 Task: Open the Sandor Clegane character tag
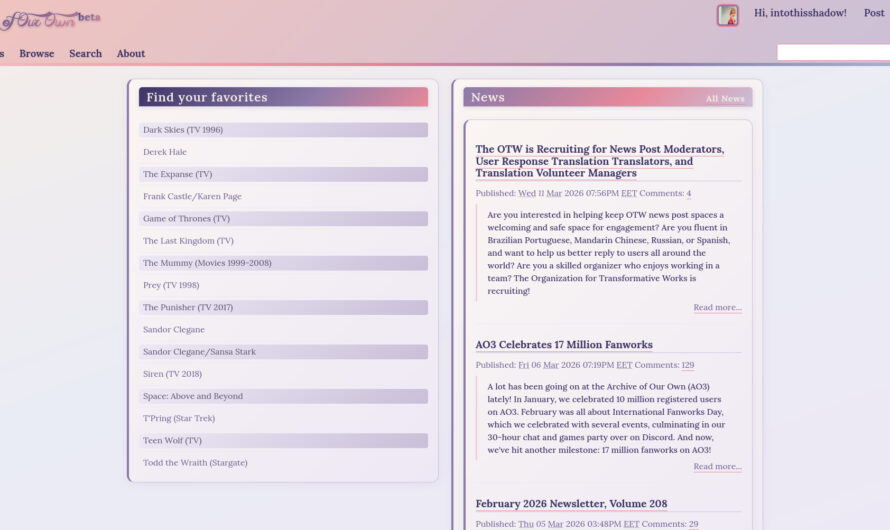click(x=174, y=329)
